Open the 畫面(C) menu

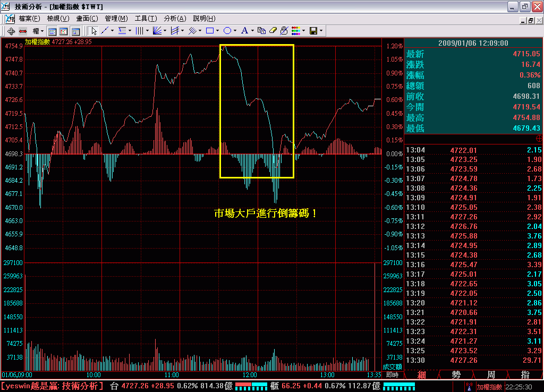tap(87, 19)
